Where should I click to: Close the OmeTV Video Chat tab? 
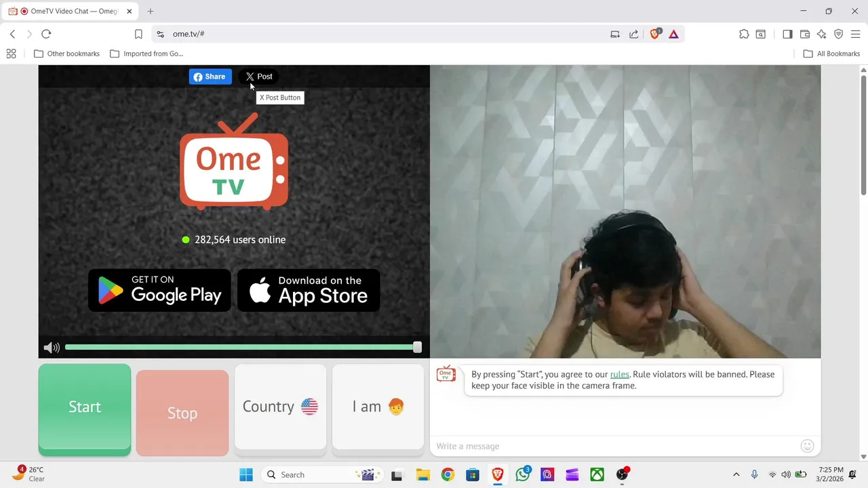coord(129,12)
